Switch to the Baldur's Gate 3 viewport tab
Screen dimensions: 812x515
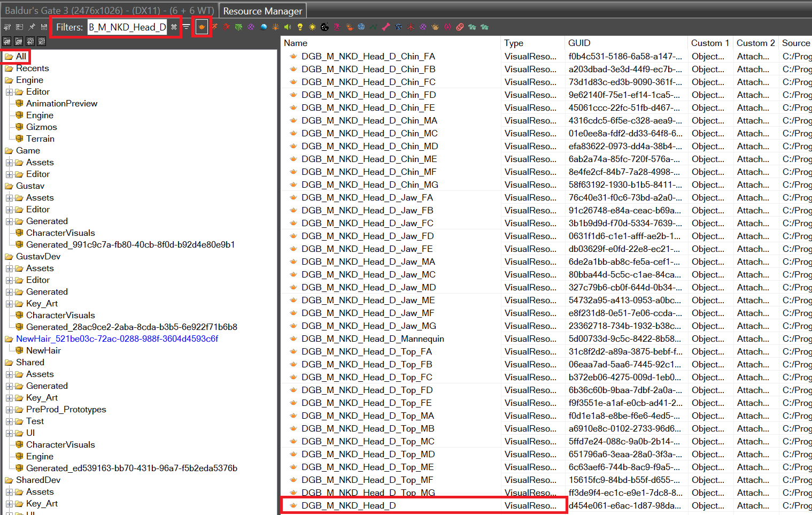(x=109, y=10)
